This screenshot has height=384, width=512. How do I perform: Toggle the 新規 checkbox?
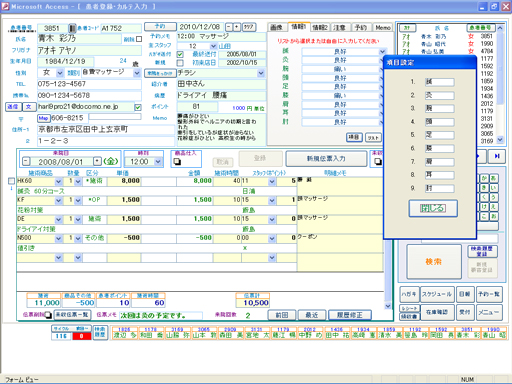pyautogui.click(x=180, y=63)
